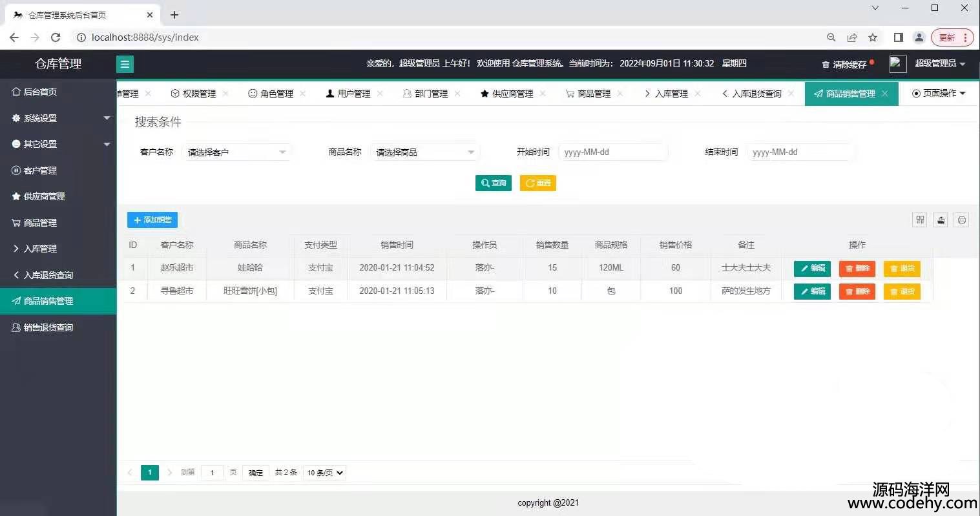The height and width of the screenshot is (516, 980).
Task: Edit the 赵乐超市 row
Action: (x=812, y=268)
